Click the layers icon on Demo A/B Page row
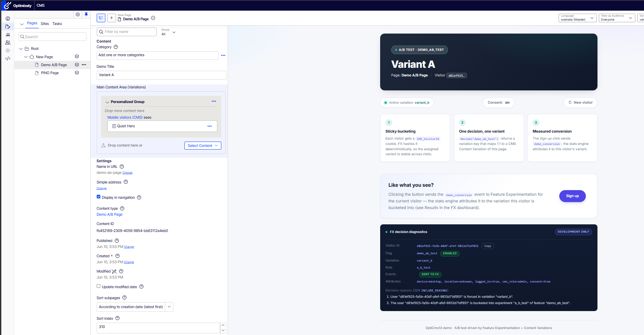Viewport: 644px width, 335px height. 77,65
